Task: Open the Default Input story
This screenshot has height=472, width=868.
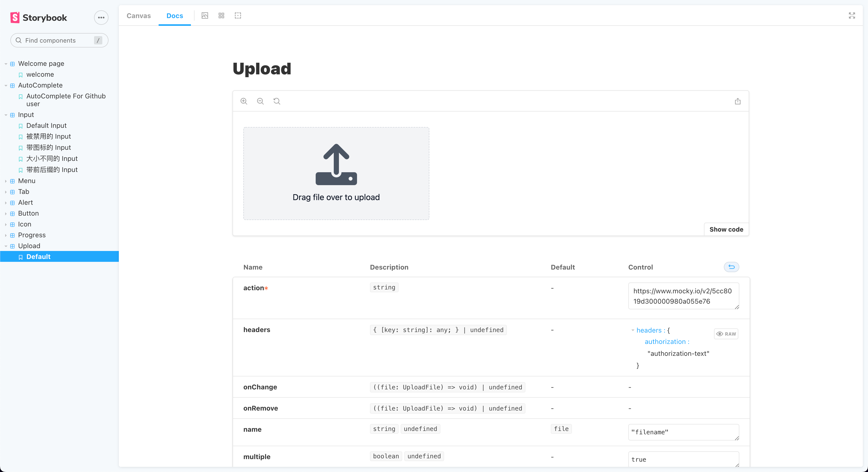Action: (47, 125)
